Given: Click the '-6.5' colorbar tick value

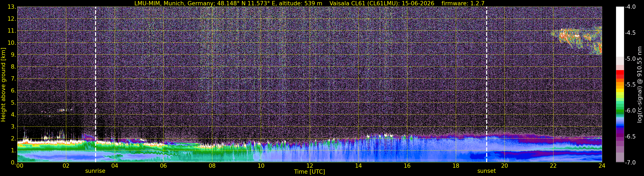Looking at the screenshot, I should click(630, 137).
